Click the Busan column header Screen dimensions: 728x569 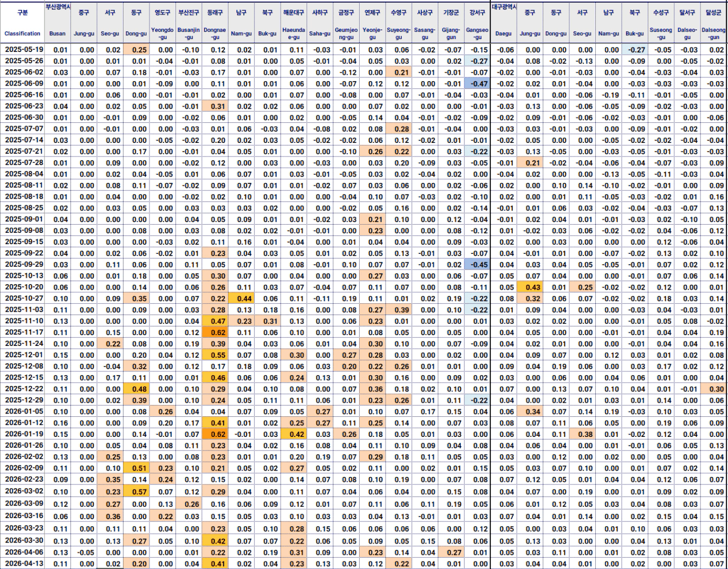coord(57,34)
